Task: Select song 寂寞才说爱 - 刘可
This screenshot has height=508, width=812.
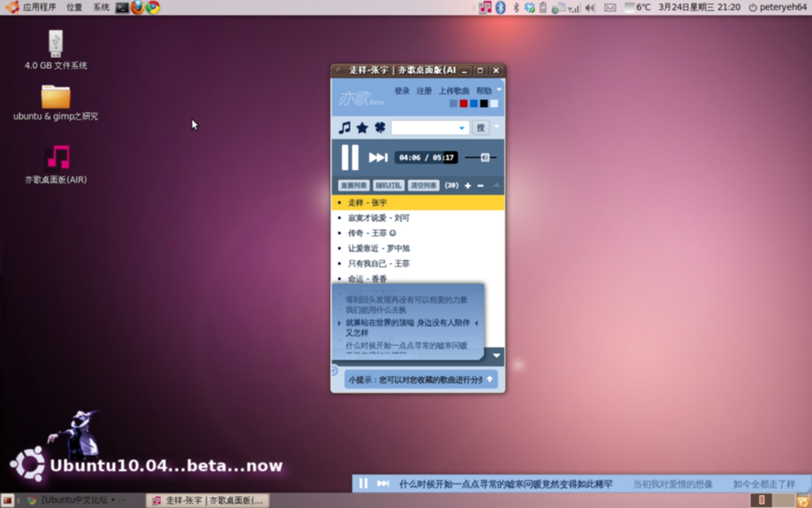Action: [x=418, y=218]
